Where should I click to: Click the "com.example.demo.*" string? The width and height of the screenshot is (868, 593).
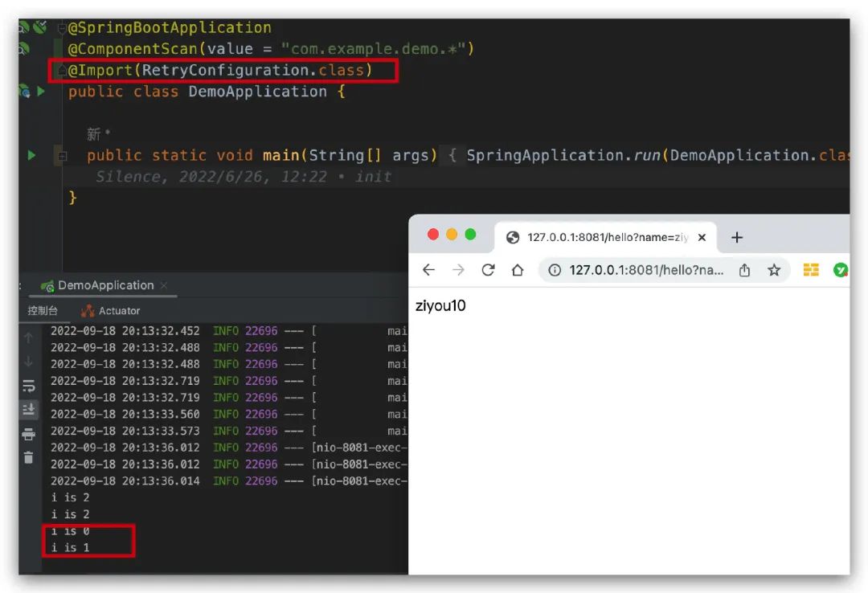373,49
